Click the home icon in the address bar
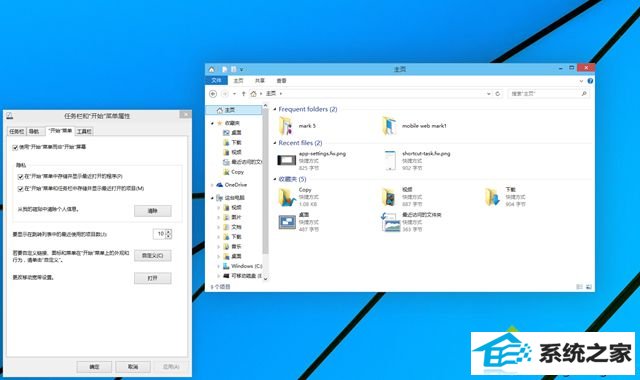640x380 pixels. 253,93
